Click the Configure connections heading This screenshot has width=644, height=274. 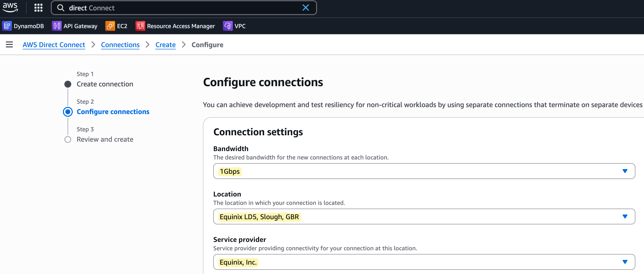[x=263, y=82]
